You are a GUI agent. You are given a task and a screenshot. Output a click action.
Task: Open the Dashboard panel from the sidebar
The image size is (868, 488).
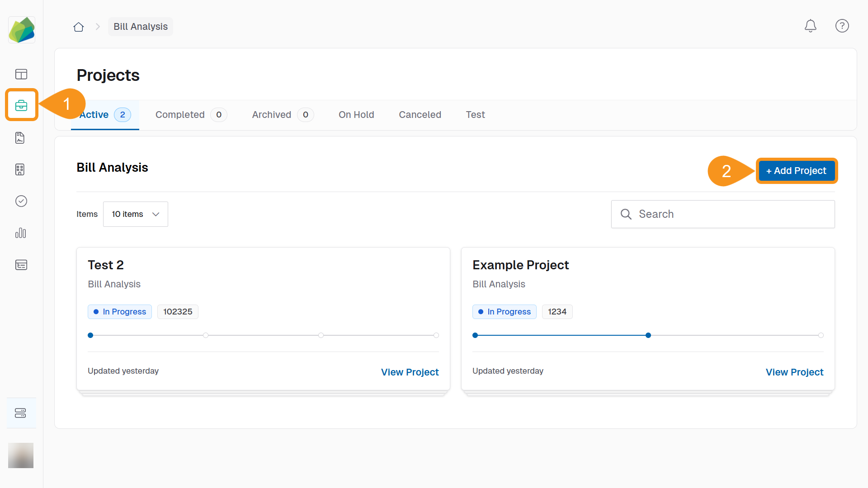point(21,74)
